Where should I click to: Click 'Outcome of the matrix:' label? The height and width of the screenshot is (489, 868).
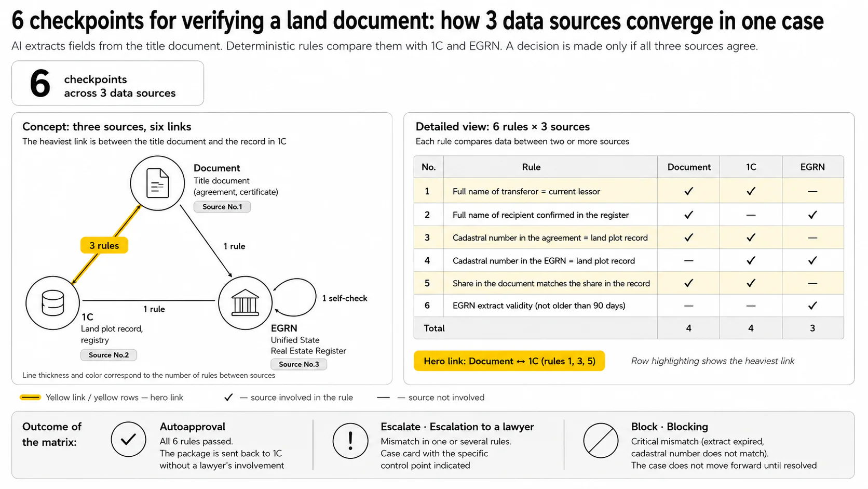click(52, 434)
